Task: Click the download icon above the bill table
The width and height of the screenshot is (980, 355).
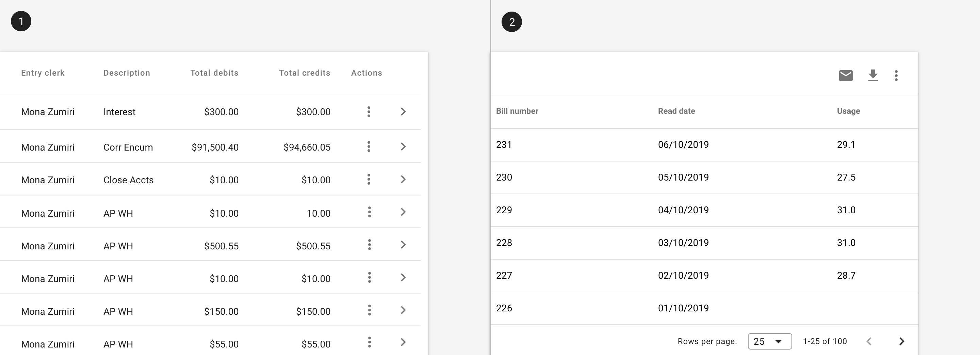Action: (873, 75)
